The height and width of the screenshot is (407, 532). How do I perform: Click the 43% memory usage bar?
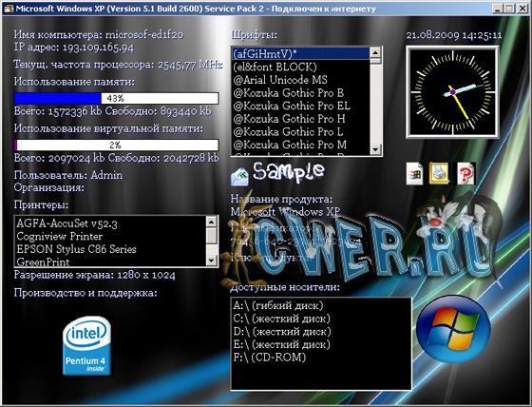(116, 98)
